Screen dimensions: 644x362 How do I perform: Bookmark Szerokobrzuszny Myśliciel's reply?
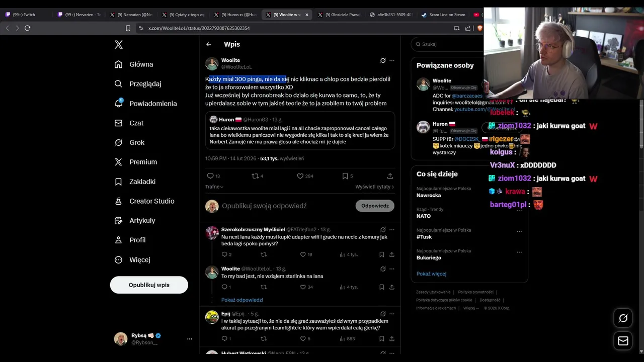[x=382, y=255]
